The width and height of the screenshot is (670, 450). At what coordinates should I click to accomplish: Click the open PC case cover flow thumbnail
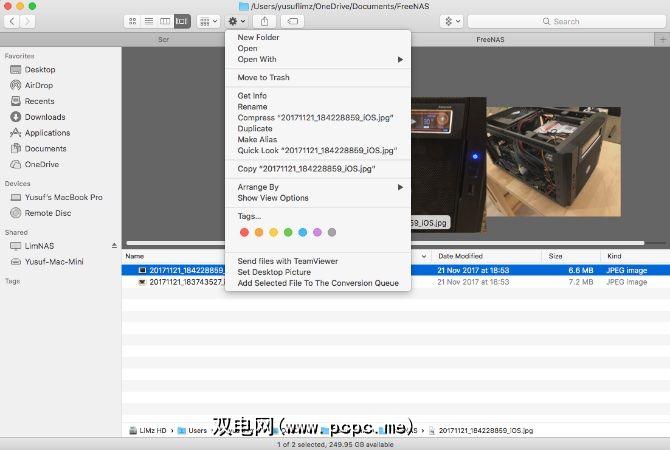[x=553, y=162]
